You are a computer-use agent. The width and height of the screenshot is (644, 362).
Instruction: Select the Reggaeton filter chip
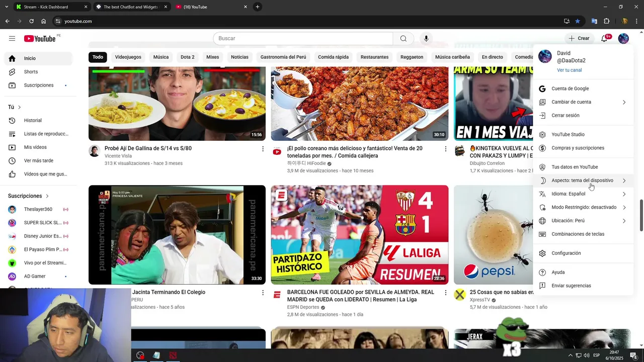click(x=412, y=57)
